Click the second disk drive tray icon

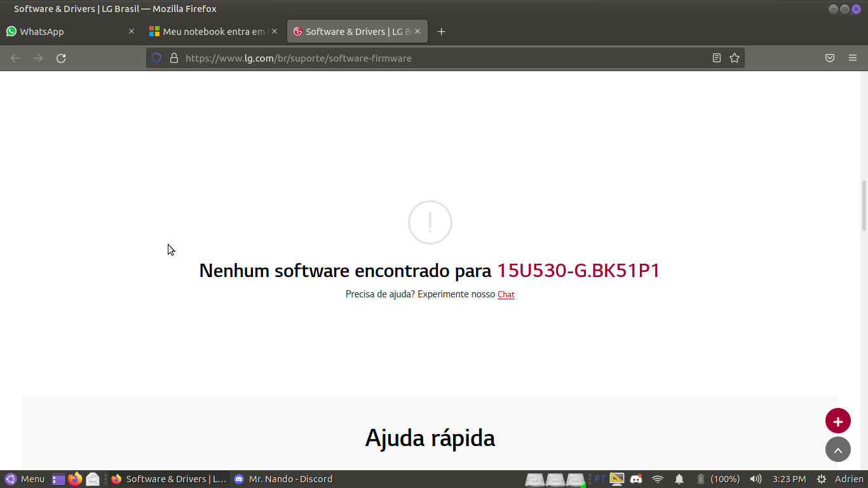coord(555,479)
